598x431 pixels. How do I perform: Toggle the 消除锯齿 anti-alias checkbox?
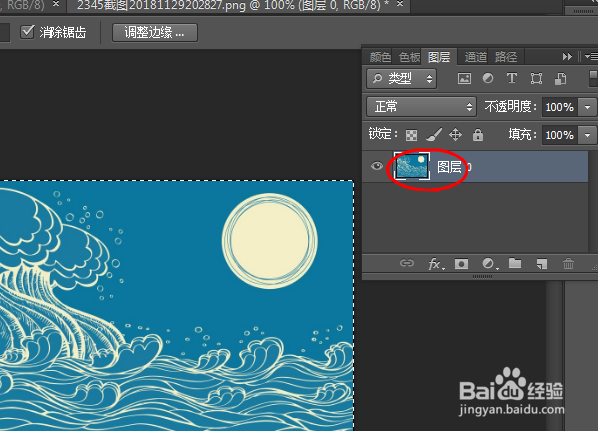27,32
